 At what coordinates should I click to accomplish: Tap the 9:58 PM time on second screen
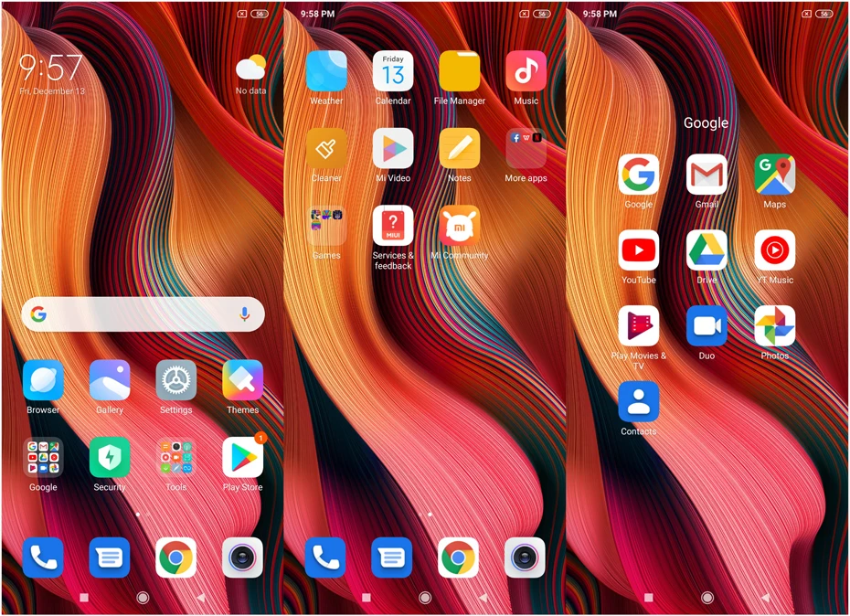pyautogui.click(x=318, y=14)
